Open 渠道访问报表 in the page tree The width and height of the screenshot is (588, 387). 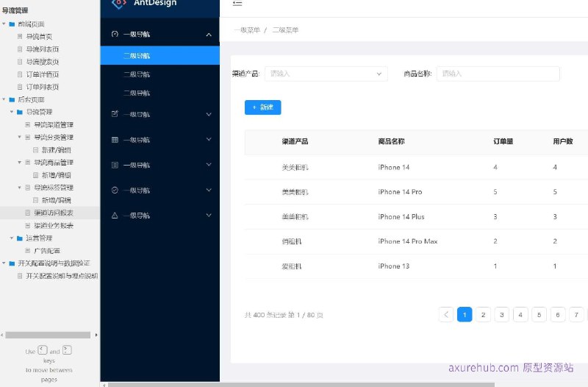[54, 213]
